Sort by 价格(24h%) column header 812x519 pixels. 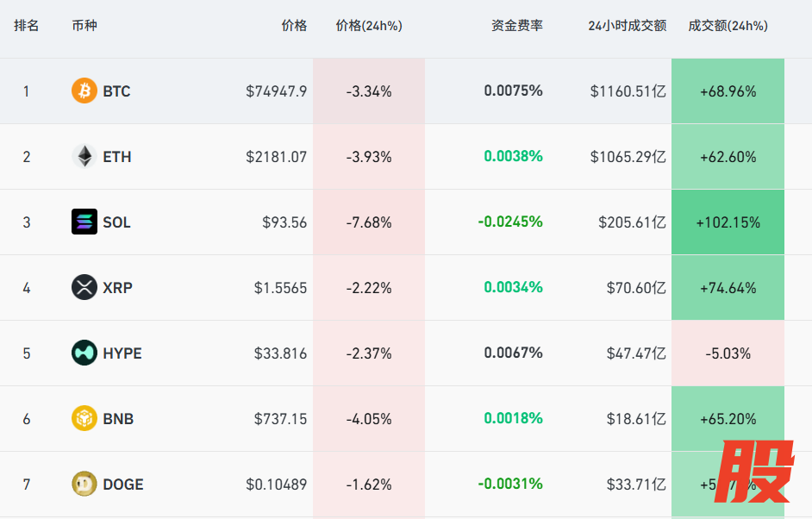click(369, 26)
